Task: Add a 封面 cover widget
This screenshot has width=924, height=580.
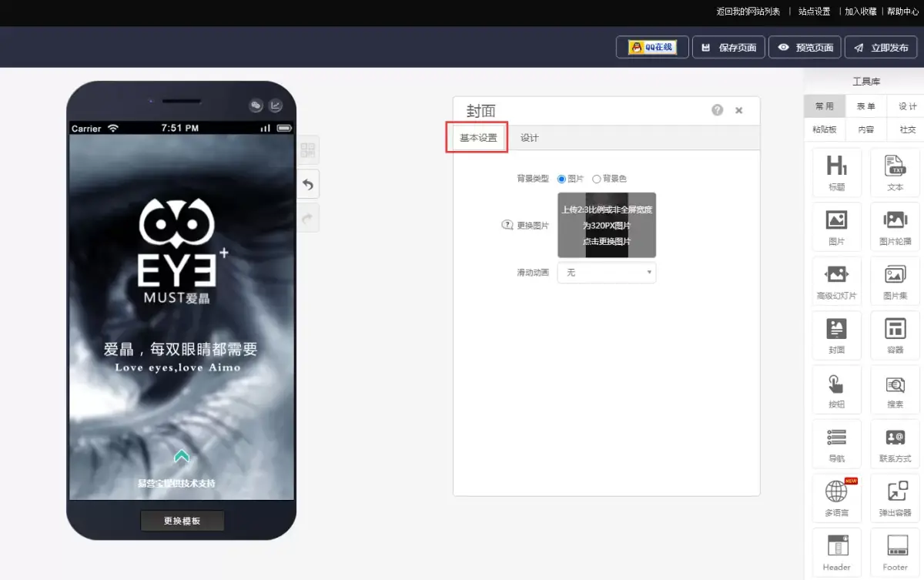Action: click(x=836, y=335)
